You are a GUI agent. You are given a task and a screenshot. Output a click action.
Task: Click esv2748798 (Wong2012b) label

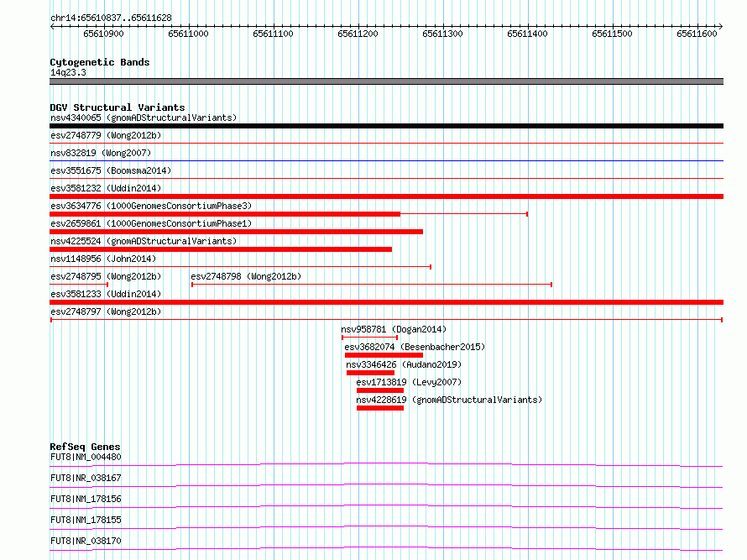pos(246,276)
